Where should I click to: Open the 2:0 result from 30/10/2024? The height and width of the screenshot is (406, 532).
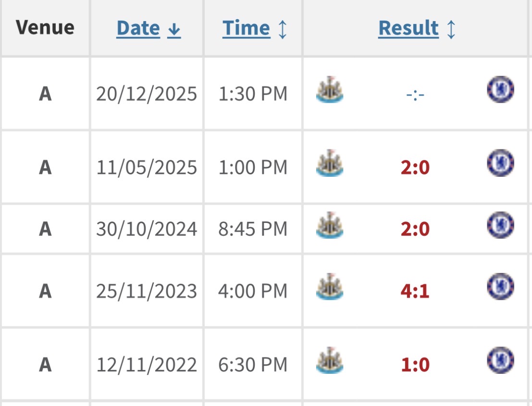[415, 229]
